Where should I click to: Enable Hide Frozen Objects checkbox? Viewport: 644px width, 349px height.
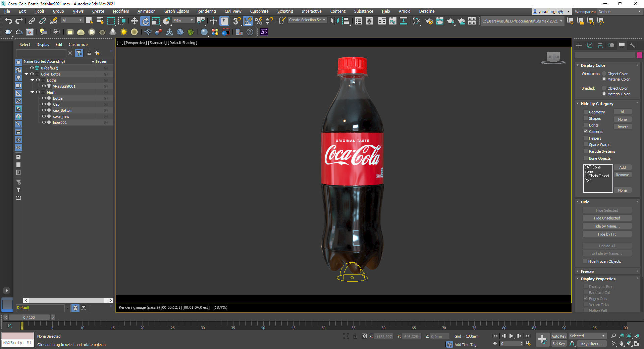(585, 261)
